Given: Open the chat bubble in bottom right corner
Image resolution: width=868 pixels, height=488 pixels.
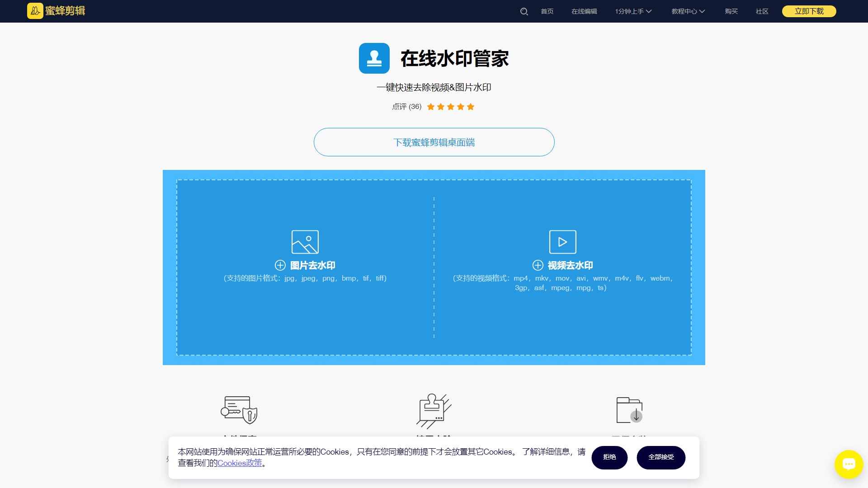Looking at the screenshot, I should tap(849, 464).
